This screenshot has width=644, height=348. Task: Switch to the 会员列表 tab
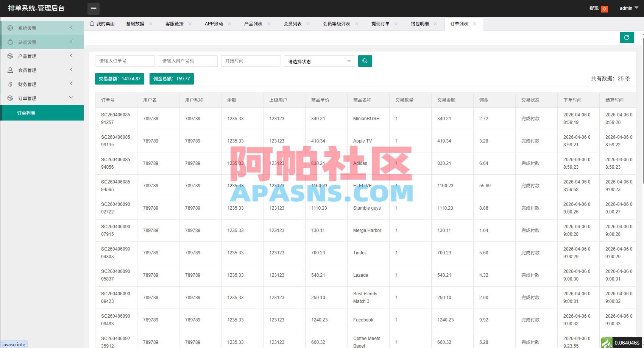(293, 24)
